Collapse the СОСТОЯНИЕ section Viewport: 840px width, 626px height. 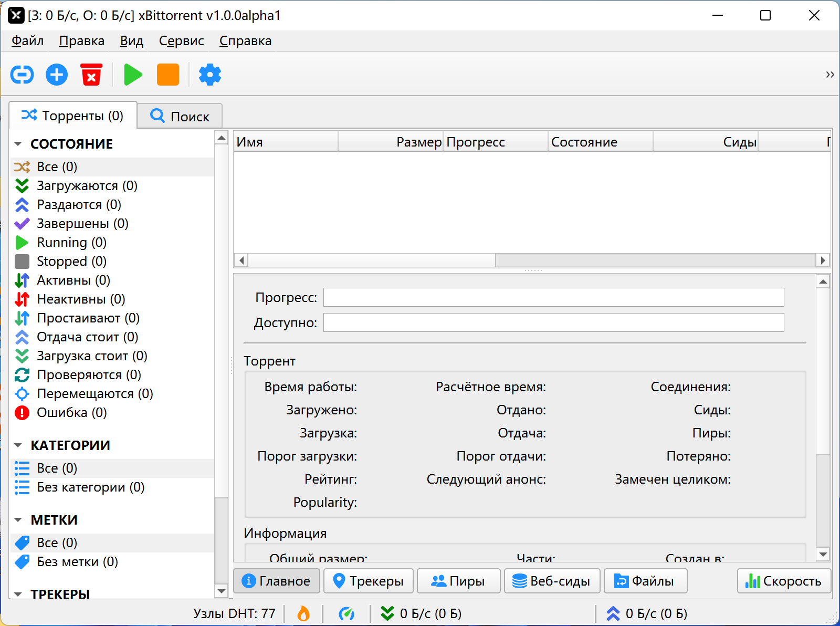pyautogui.click(x=18, y=144)
